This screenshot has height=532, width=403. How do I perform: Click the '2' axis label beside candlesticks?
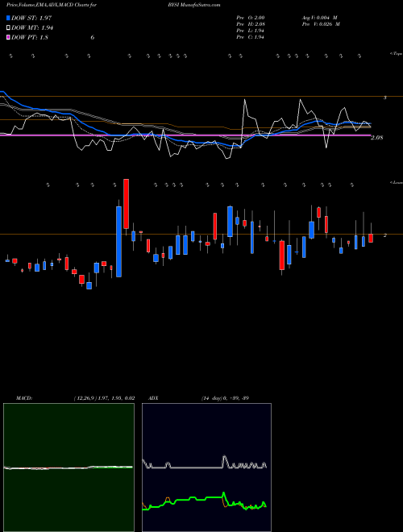coord(384,235)
